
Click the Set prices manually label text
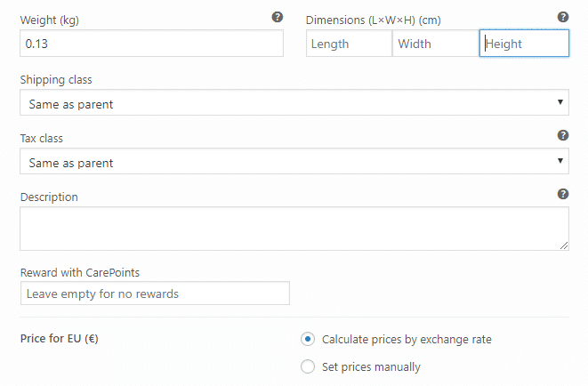pyautogui.click(x=371, y=367)
